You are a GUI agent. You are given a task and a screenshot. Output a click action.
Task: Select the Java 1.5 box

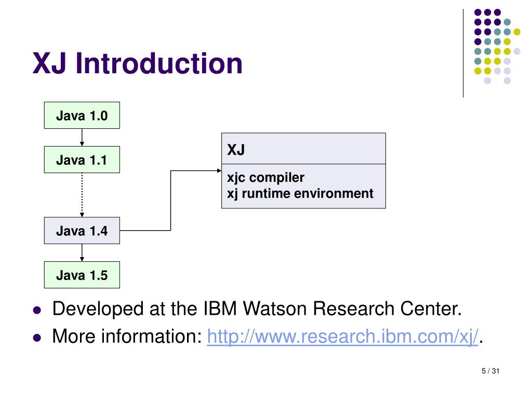coord(82,275)
